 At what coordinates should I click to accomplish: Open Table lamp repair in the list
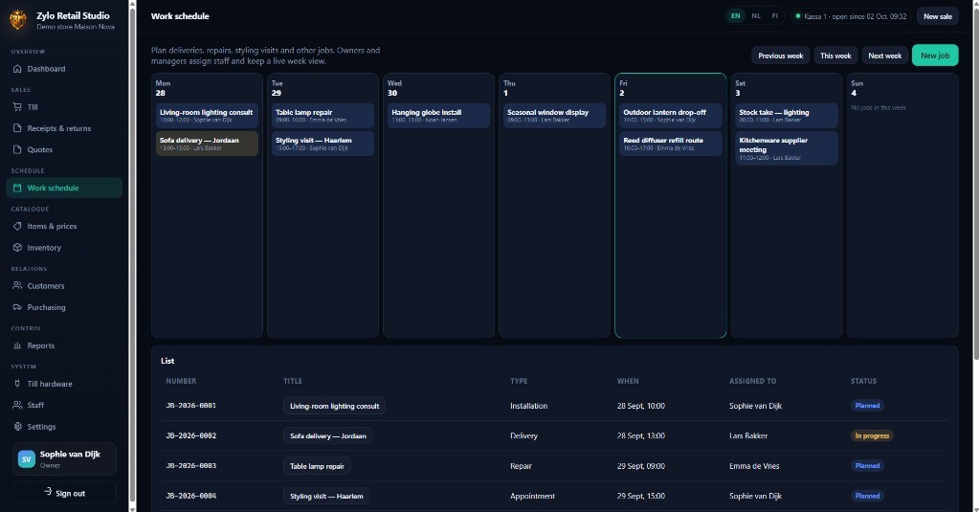click(317, 466)
